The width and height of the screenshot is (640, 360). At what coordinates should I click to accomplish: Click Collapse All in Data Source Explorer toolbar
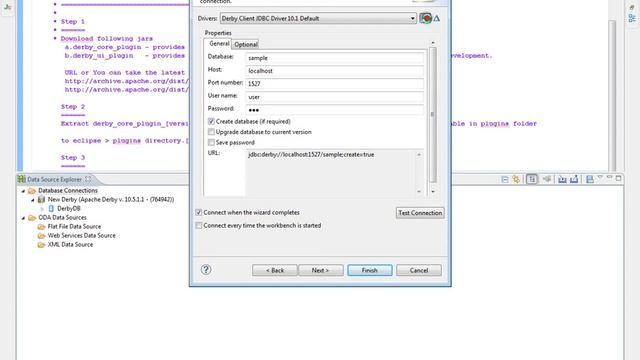[504, 179]
